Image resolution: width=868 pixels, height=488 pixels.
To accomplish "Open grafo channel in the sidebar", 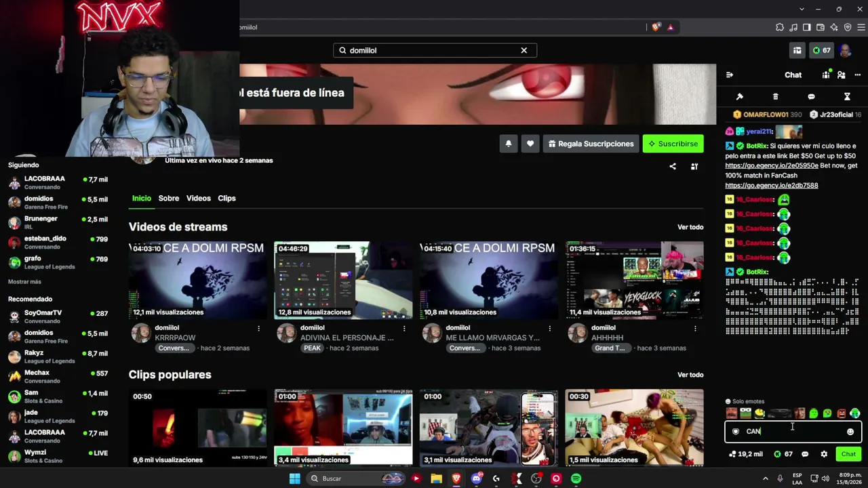I will click(58, 262).
